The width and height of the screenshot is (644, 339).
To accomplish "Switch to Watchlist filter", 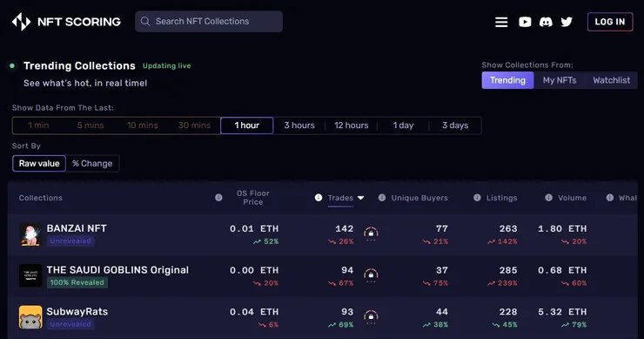I will click(611, 80).
